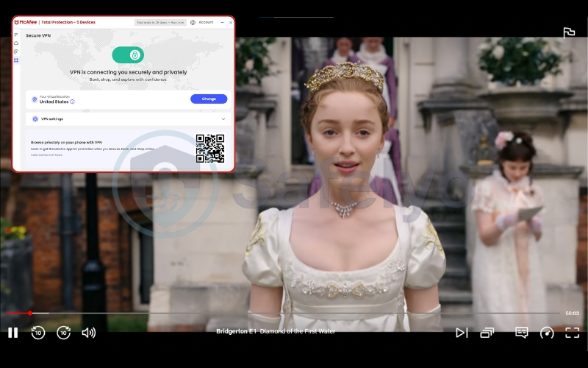The width and height of the screenshot is (588, 368).
Task: Click the VPN settings gear icon
Action: [35, 119]
